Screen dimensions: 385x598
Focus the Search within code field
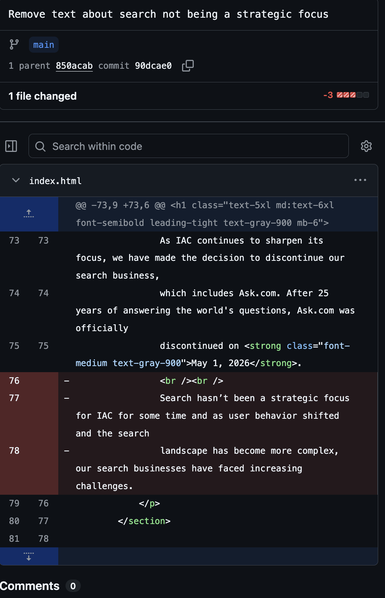point(188,146)
